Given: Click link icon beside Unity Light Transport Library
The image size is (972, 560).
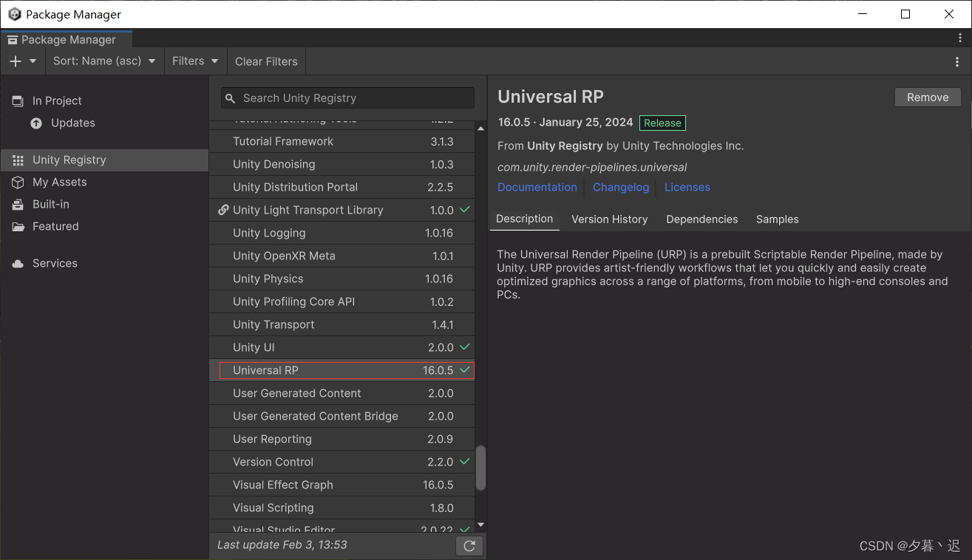Looking at the screenshot, I should pos(223,210).
